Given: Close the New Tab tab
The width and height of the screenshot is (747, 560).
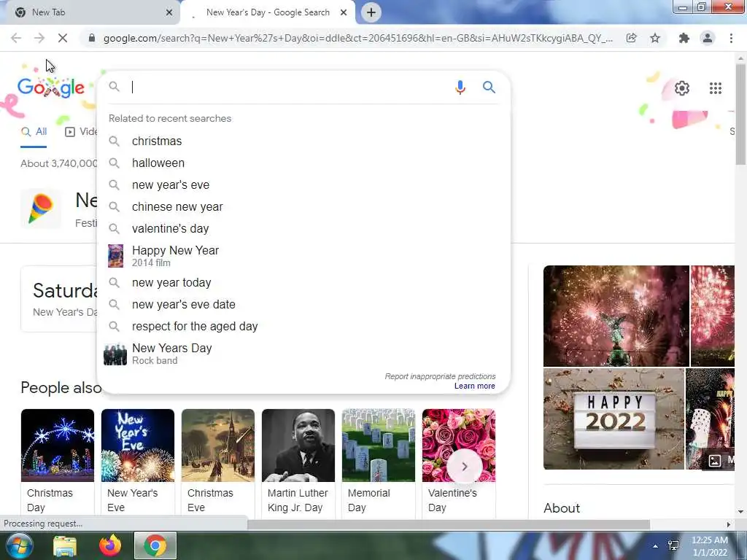Looking at the screenshot, I should tap(169, 12).
